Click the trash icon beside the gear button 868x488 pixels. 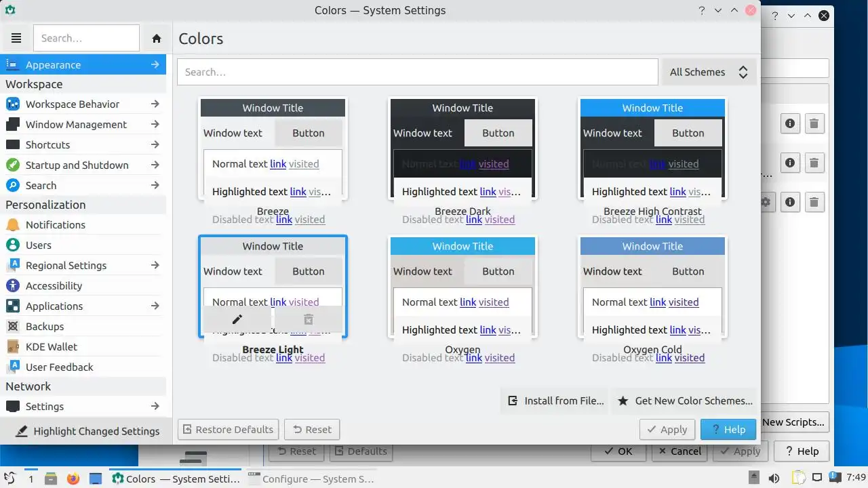(x=814, y=202)
